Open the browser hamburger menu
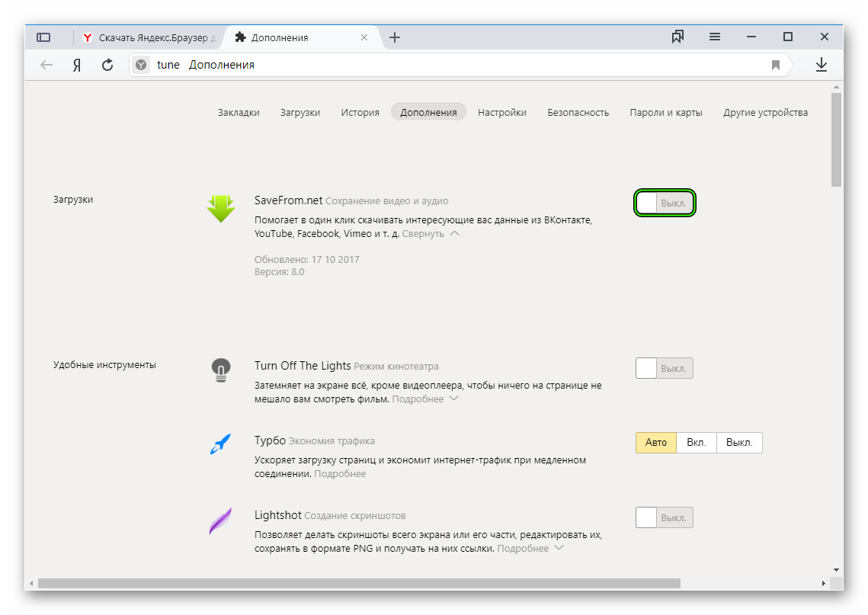The width and height of the screenshot is (868, 615). (x=715, y=37)
